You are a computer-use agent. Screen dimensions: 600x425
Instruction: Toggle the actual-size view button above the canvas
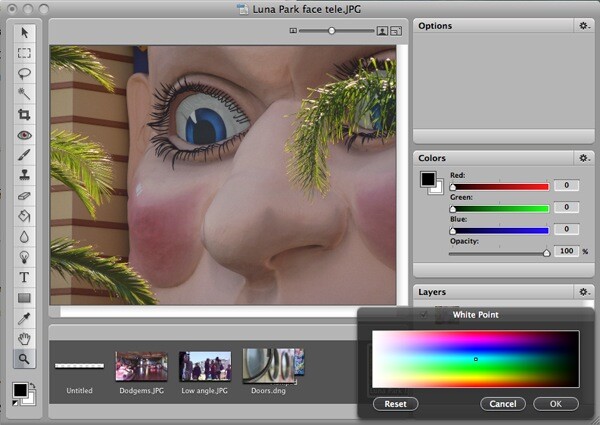(382, 31)
